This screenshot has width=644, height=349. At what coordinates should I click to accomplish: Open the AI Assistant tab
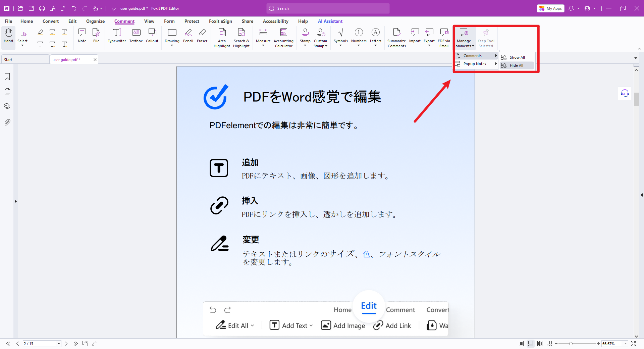330,21
